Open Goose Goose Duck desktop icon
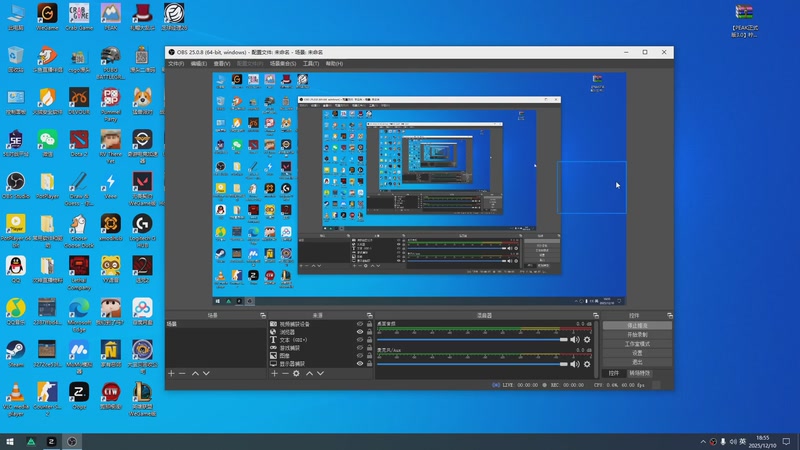Image resolution: width=800 pixels, height=450 pixels. (x=79, y=231)
